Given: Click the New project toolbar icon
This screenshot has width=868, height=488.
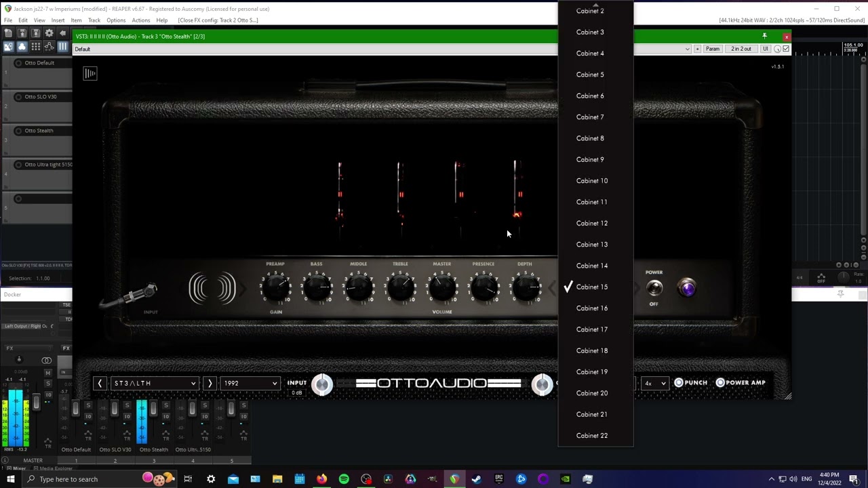Looking at the screenshot, I should [8, 33].
